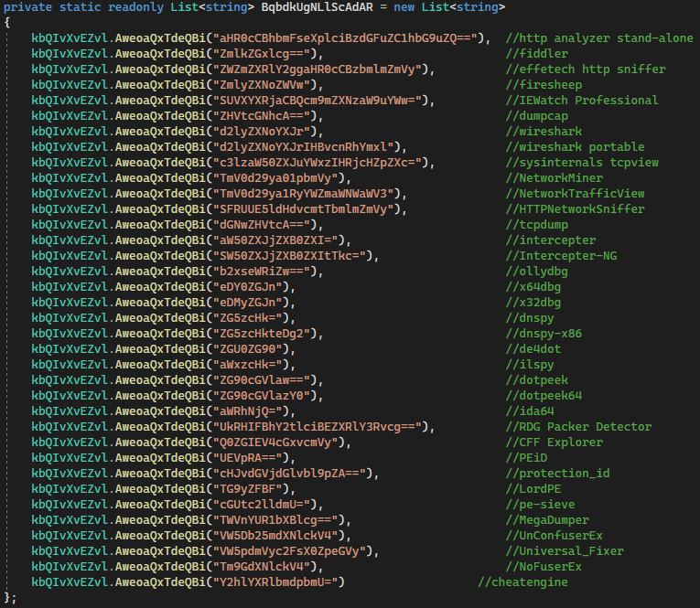Click the string "TG9yZFBF"

click(x=248, y=489)
